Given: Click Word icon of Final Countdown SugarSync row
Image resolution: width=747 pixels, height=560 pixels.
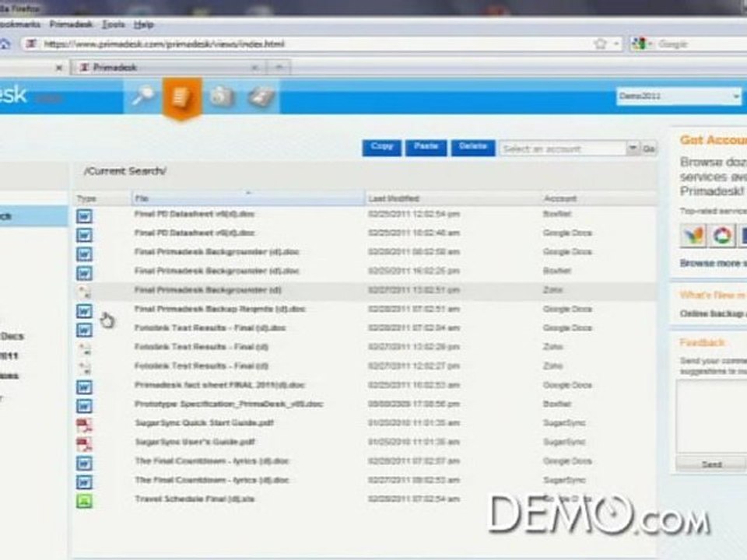Looking at the screenshot, I should tap(84, 482).
